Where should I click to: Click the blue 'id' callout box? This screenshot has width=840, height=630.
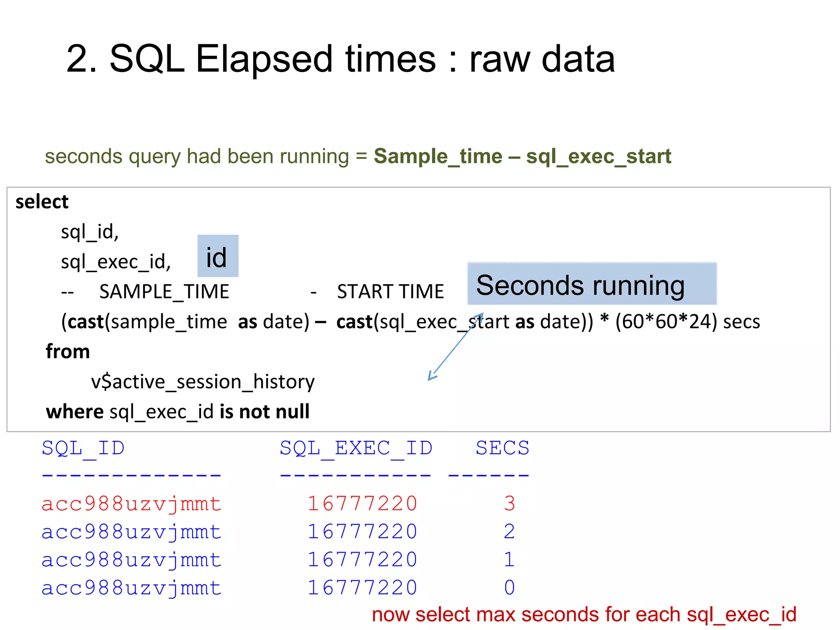[x=218, y=256]
